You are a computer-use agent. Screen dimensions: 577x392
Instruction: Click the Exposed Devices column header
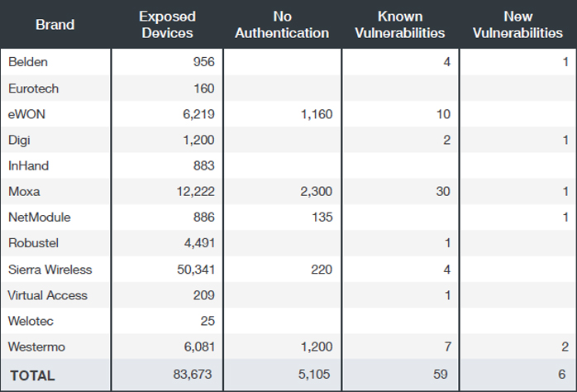tap(166, 25)
